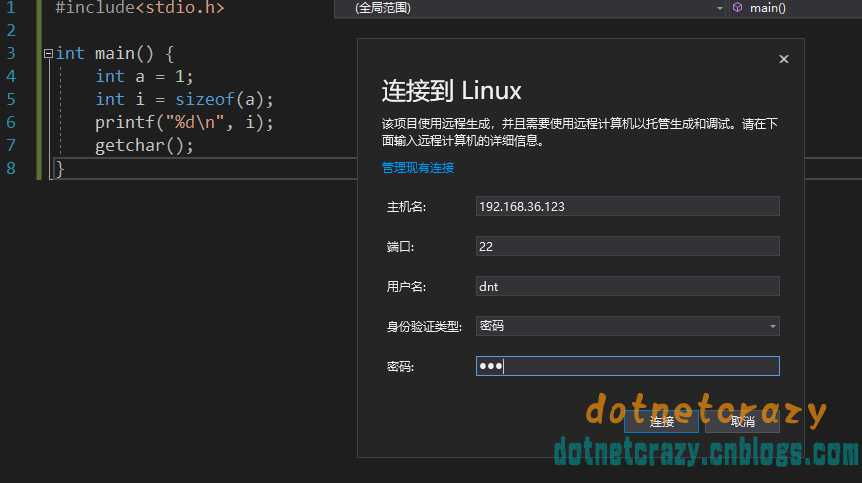Click the getchar() call on line 7
Image resolution: width=862 pixels, height=483 pixels.
[x=144, y=146]
